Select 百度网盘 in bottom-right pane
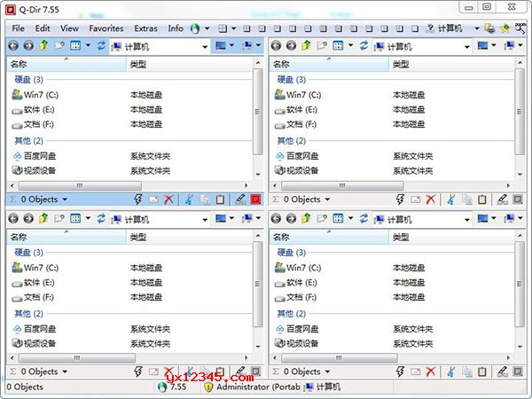 pos(296,329)
